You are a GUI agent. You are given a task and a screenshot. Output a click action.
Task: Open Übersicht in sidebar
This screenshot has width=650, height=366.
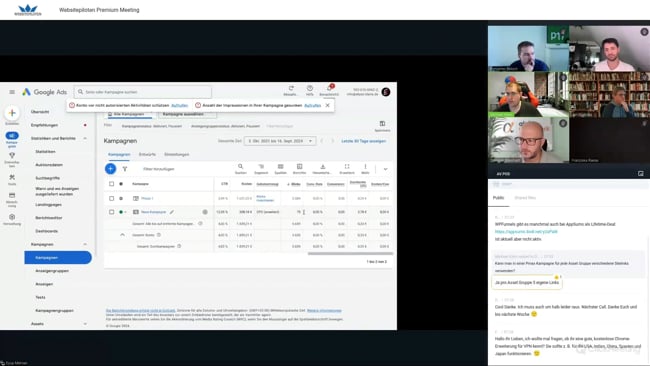pyautogui.click(x=40, y=112)
